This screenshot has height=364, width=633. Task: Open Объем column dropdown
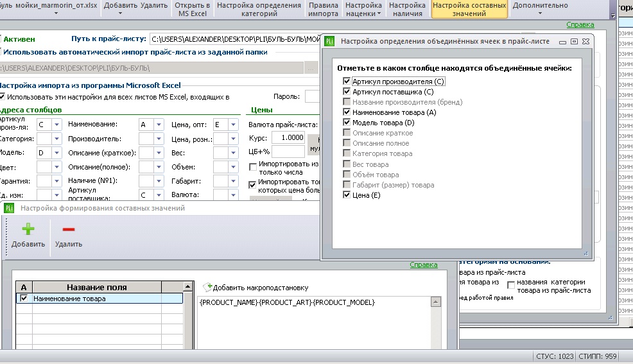click(233, 167)
